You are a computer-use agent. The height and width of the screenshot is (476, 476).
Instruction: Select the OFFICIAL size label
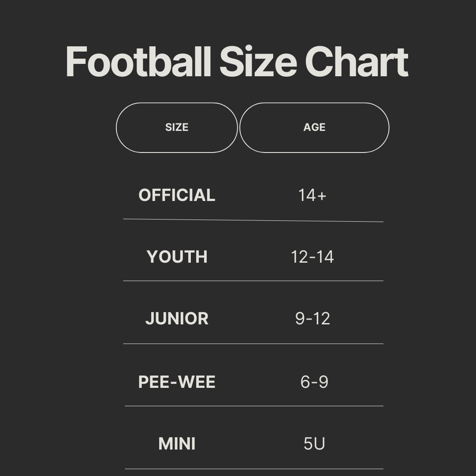[177, 195]
